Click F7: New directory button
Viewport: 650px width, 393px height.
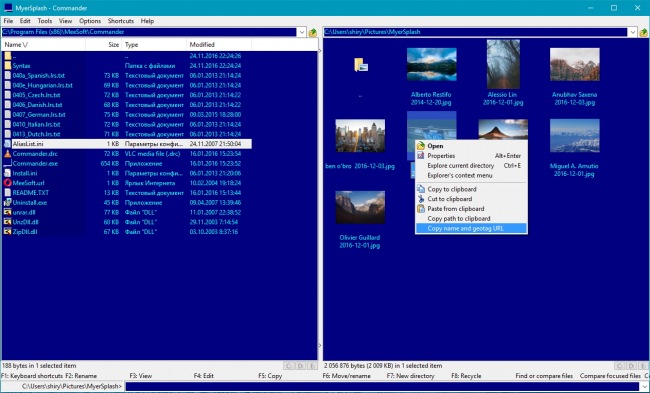point(410,376)
